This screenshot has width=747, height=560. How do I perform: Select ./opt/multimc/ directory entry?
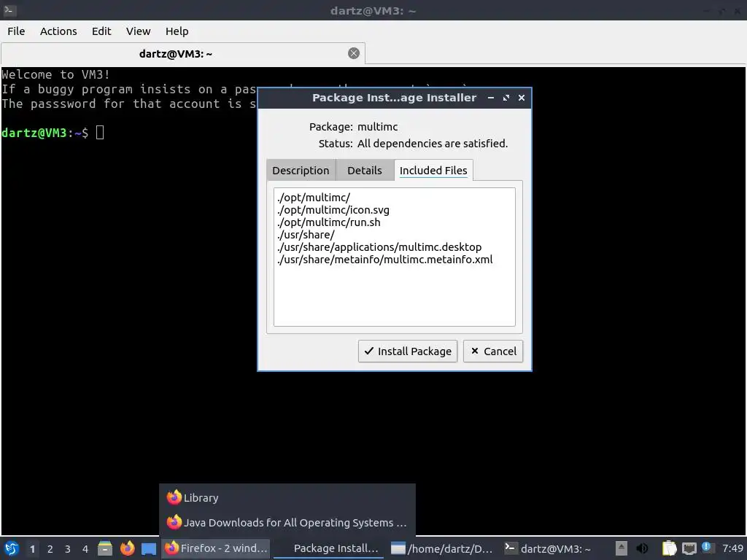pos(314,198)
